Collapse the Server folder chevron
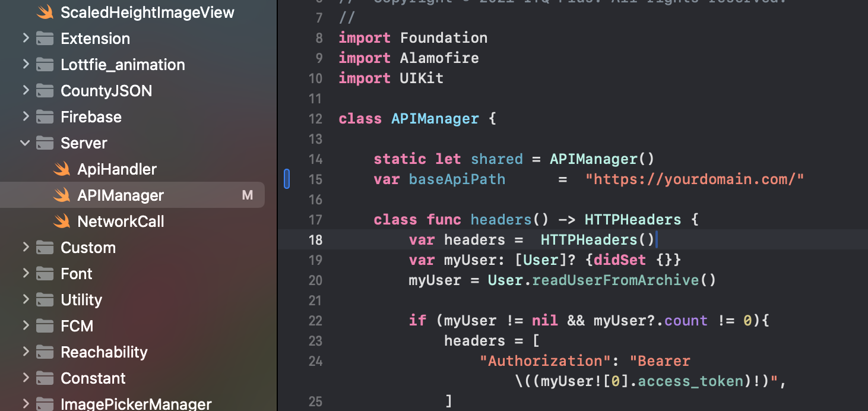Viewport: 868px width, 411px height. [x=26, y=143]
